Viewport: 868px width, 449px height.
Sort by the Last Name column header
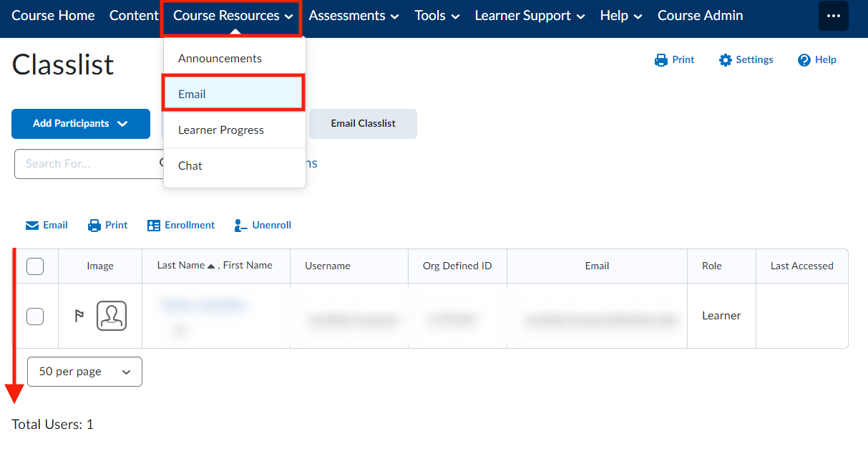(181, 266)
